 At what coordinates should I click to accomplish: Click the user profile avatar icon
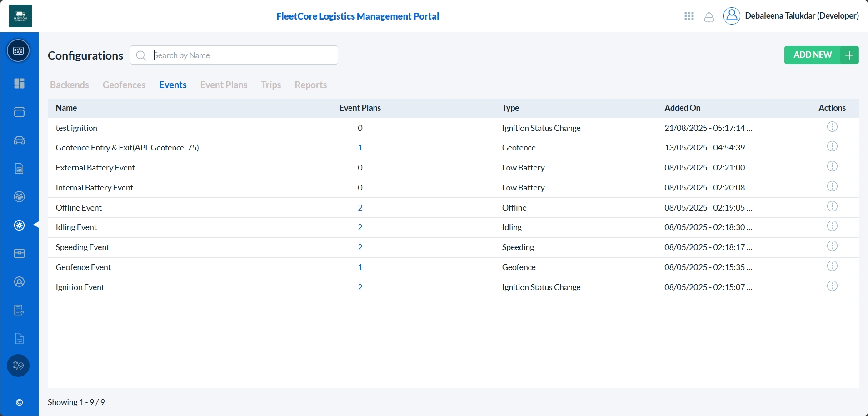(732, 16)
